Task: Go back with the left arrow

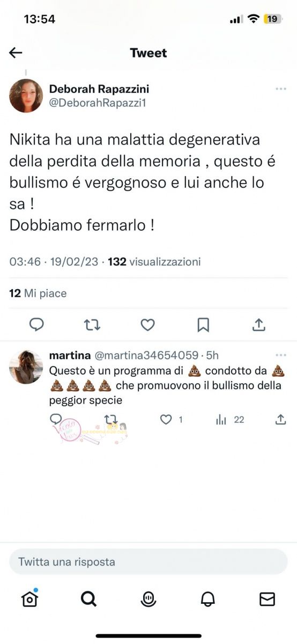Action: 16,53
